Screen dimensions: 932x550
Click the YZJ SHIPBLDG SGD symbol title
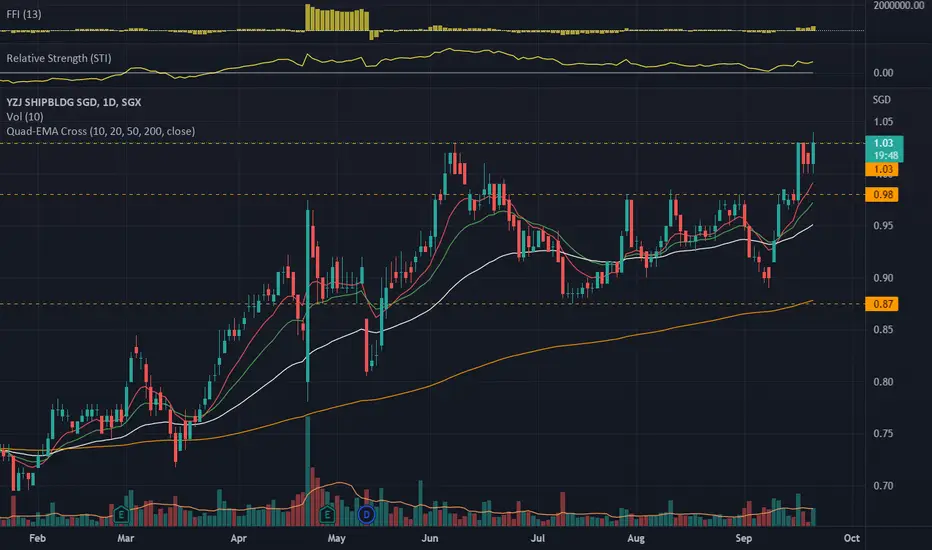coord(74,102)
